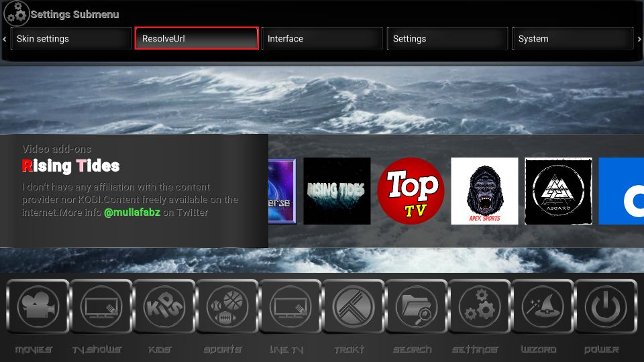Open the Rising Tides add-on thumbnail

click(x=337, y=191)
